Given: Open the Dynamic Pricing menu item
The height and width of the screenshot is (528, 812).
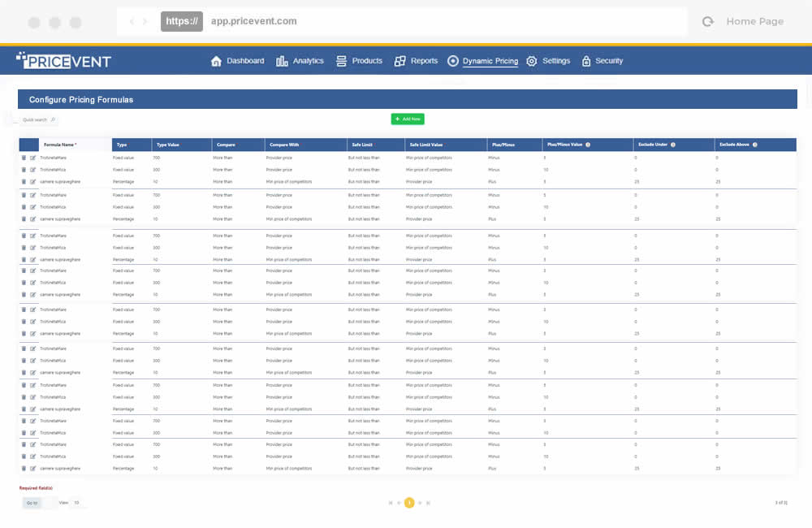Looking at the screenshot, I should (482, 61).
